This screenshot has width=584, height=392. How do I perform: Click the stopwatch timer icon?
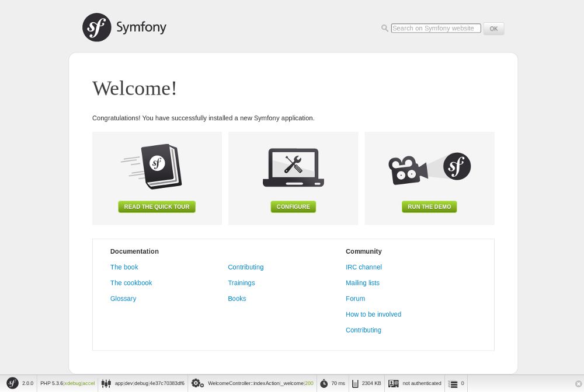coord(324,383)
